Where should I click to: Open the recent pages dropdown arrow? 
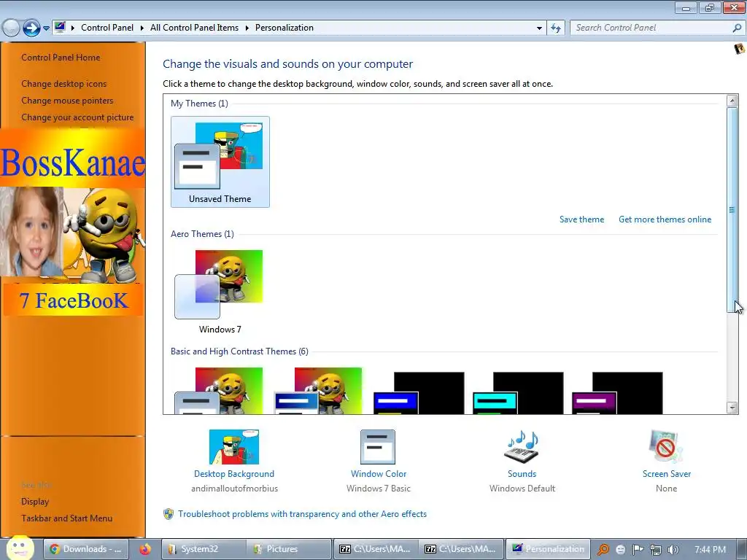tap(46, 28)
